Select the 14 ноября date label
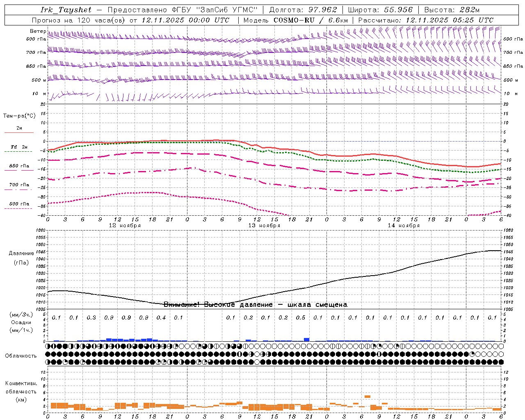 point(404,226)
